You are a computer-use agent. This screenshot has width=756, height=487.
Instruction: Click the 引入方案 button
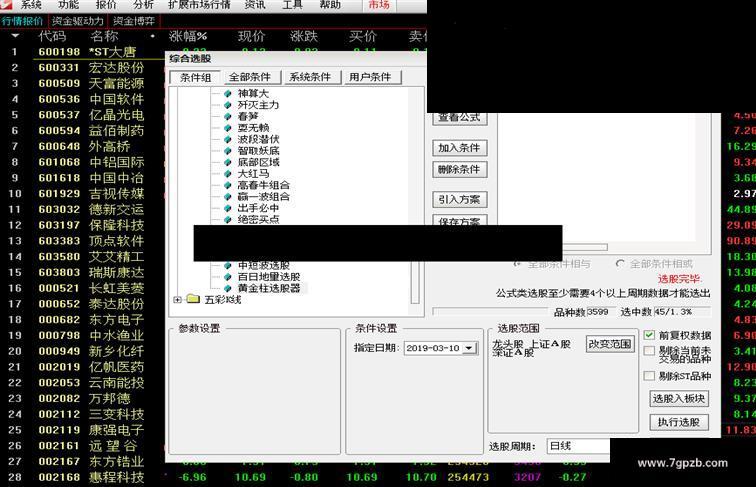pos(459,199)
